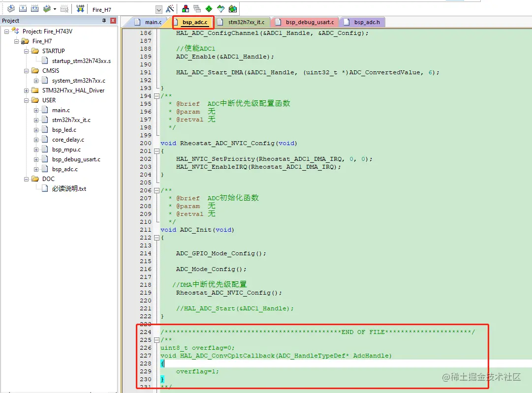
Task: Click the bsp_mpu.c file icon
Action: click(x=45, y=149)
